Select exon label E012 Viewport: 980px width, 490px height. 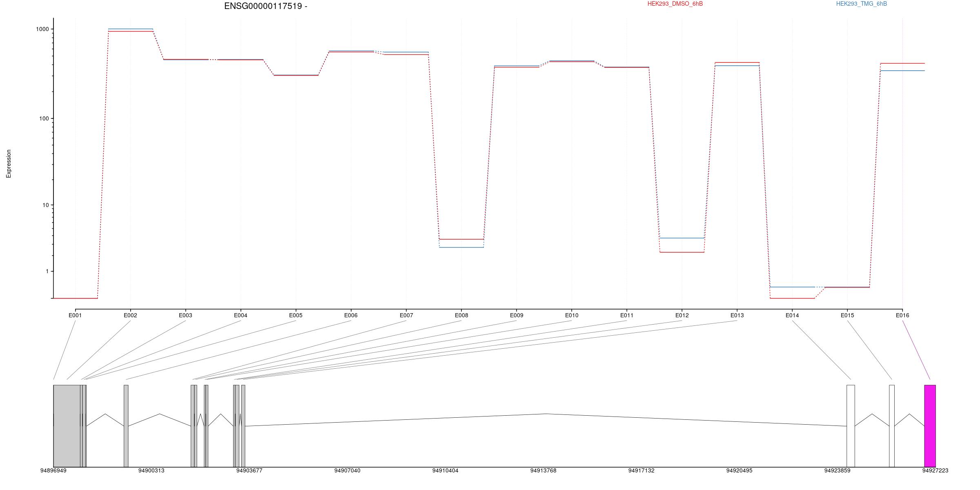[x=682, y=315]
